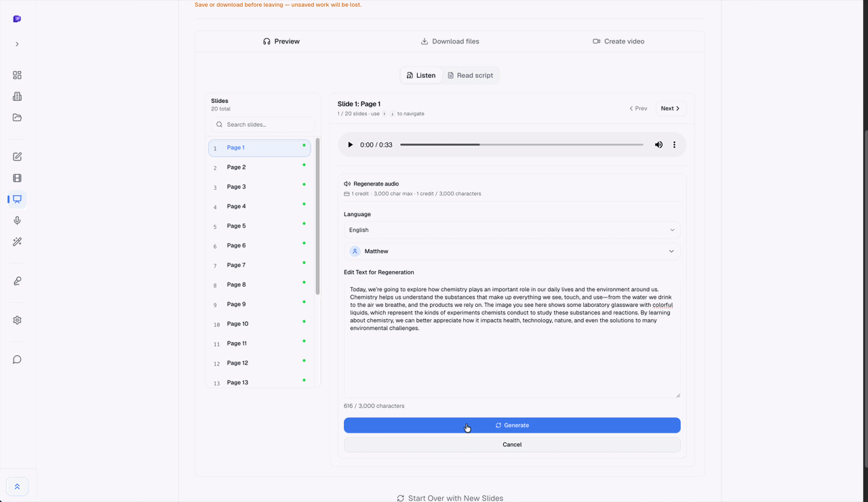Image resolution: width=868 pixels, height=502 pixels.
Task: Click Start Over with New Slides
Action: pyautogui.click(x=450, y=498)
